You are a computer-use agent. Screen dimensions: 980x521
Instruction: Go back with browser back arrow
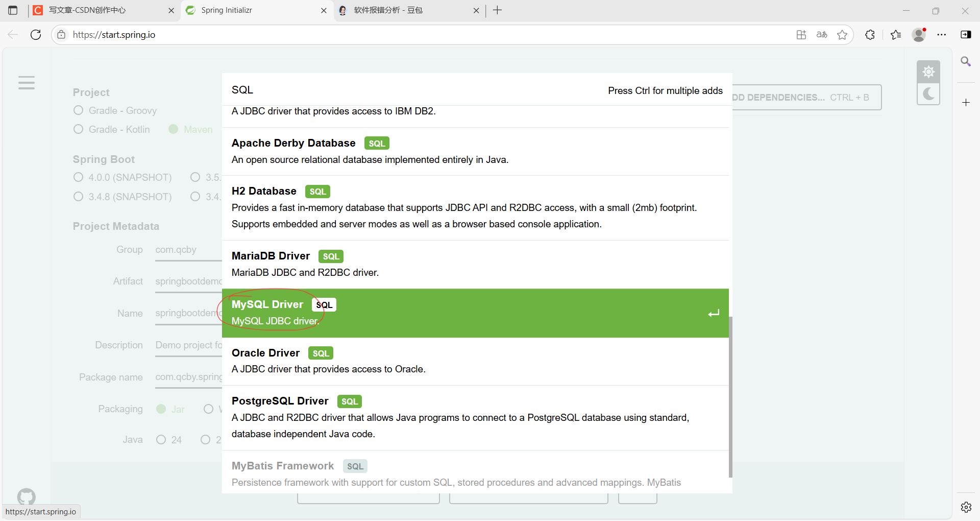(x=13, y=35)
